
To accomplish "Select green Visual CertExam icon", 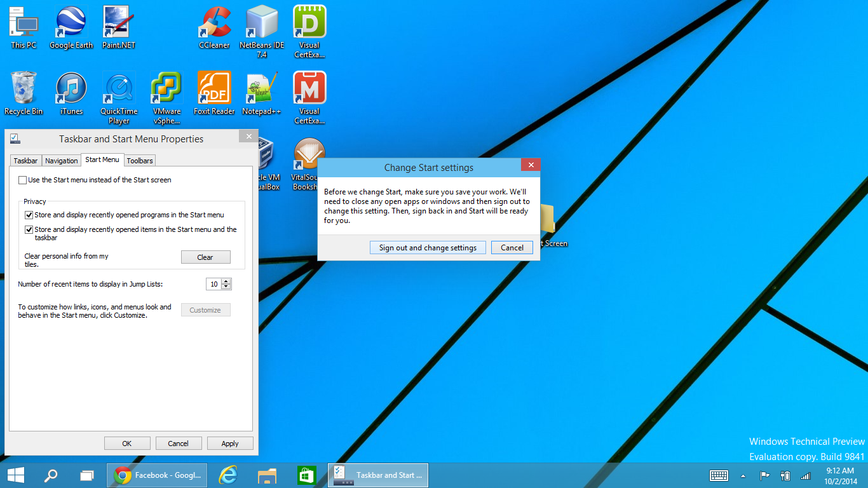I will point(309,32).
